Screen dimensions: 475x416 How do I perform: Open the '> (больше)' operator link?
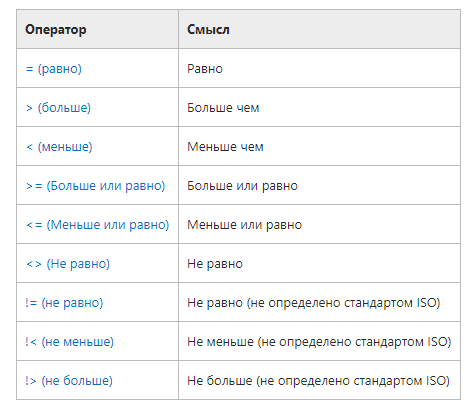[58, 108]
